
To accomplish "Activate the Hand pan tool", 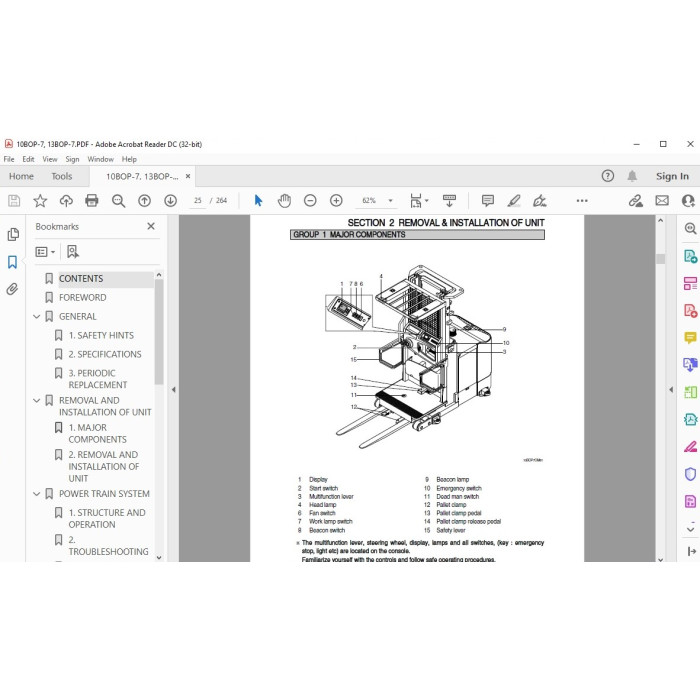I will pyautogui.click(x=284, y=201).
